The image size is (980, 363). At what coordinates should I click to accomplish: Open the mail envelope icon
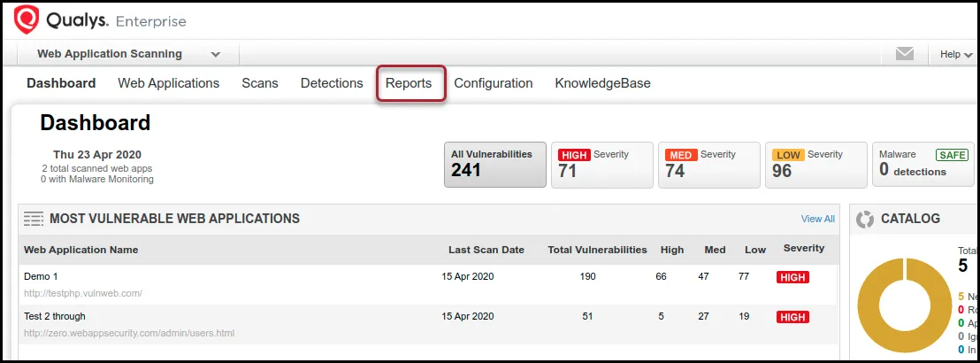904,54
